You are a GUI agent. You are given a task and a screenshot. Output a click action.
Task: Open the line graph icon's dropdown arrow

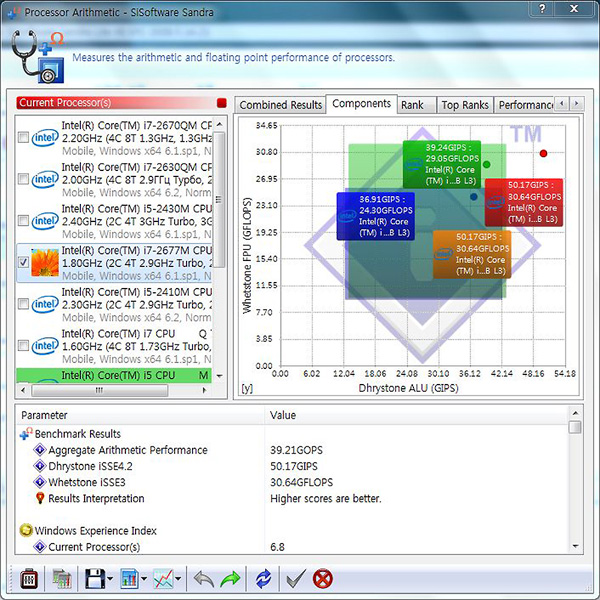coord(178,579)
